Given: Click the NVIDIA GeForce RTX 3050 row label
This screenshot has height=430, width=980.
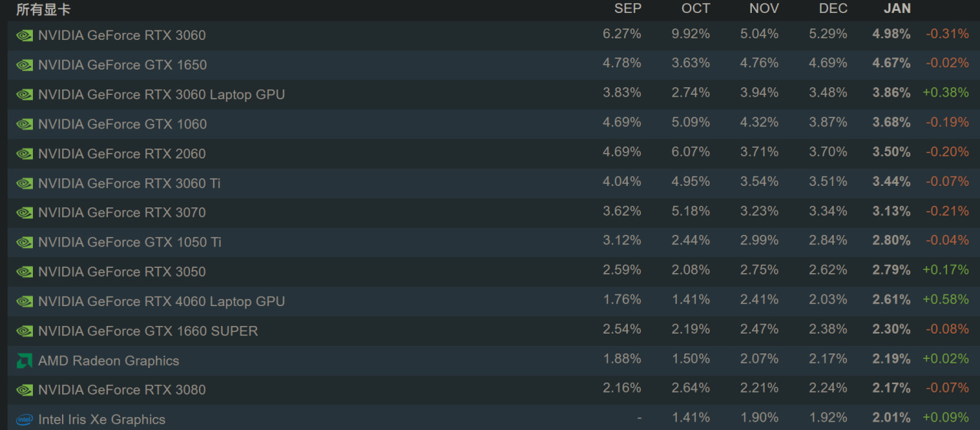Looking at the screenshot, I should (122, 272).
